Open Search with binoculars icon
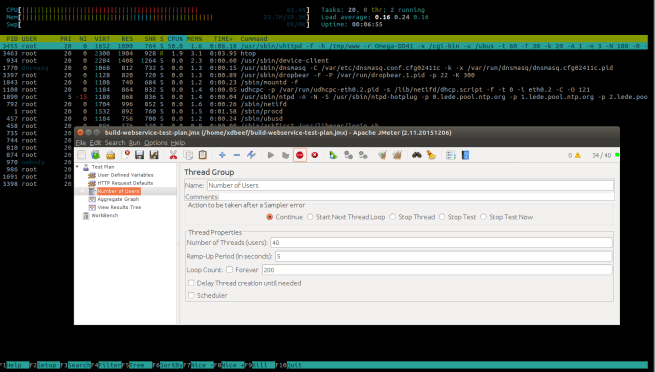The width and height of the screenshot is (655, 372). [x=416, y=155]
